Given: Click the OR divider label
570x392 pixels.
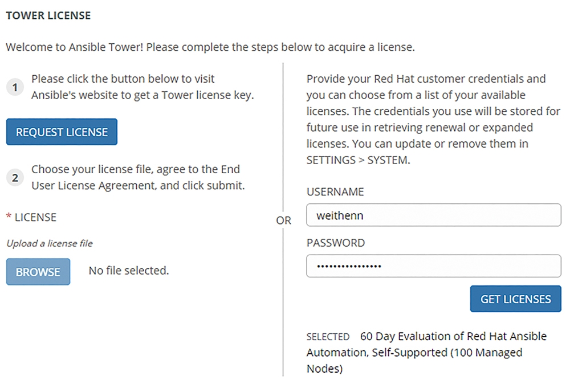Looking at the screenshot, I should (283, 220).
